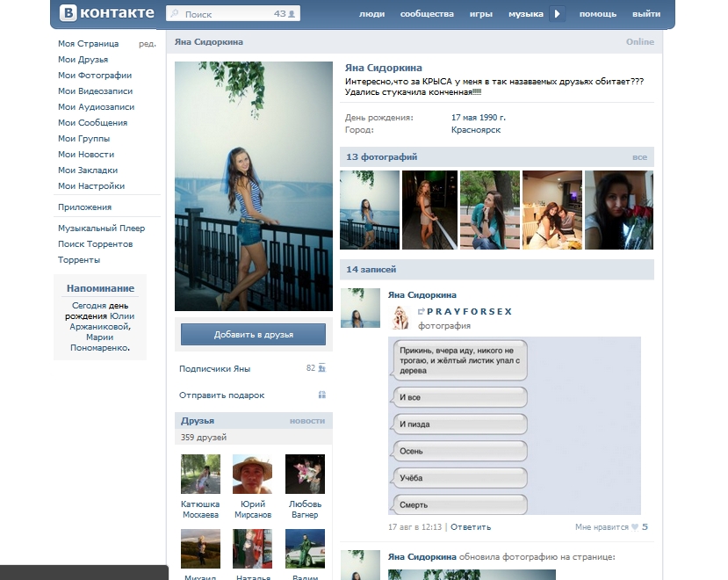Click Ответить under the post

(x=471, y=527)
